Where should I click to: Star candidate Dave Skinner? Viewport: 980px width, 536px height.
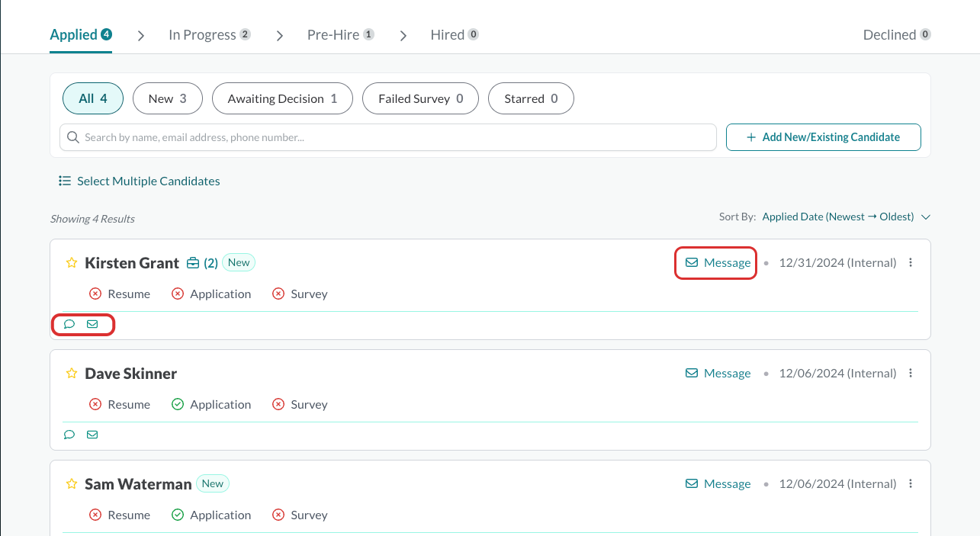pos(72,374)
